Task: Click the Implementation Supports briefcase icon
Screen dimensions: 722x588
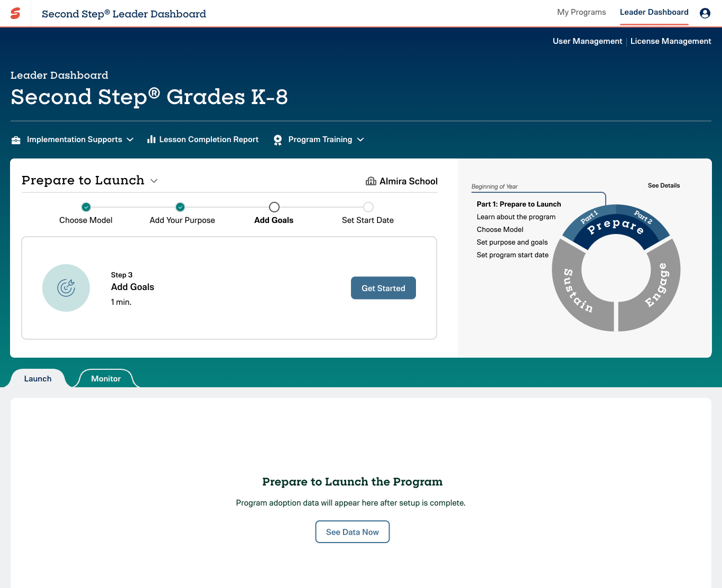Action: pyautogui.click(x=16, y=140)
